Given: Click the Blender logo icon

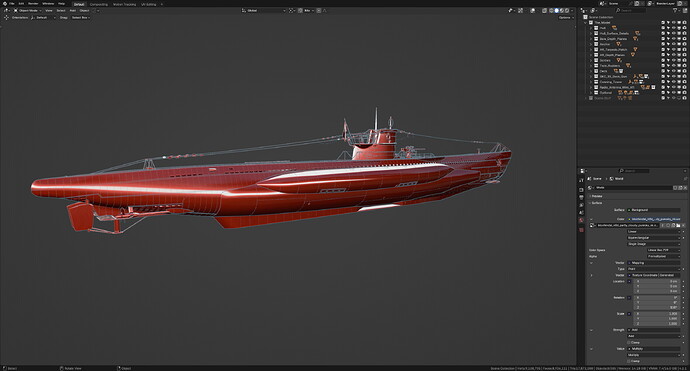Looking at the screenshot, I should click(5, 4).
